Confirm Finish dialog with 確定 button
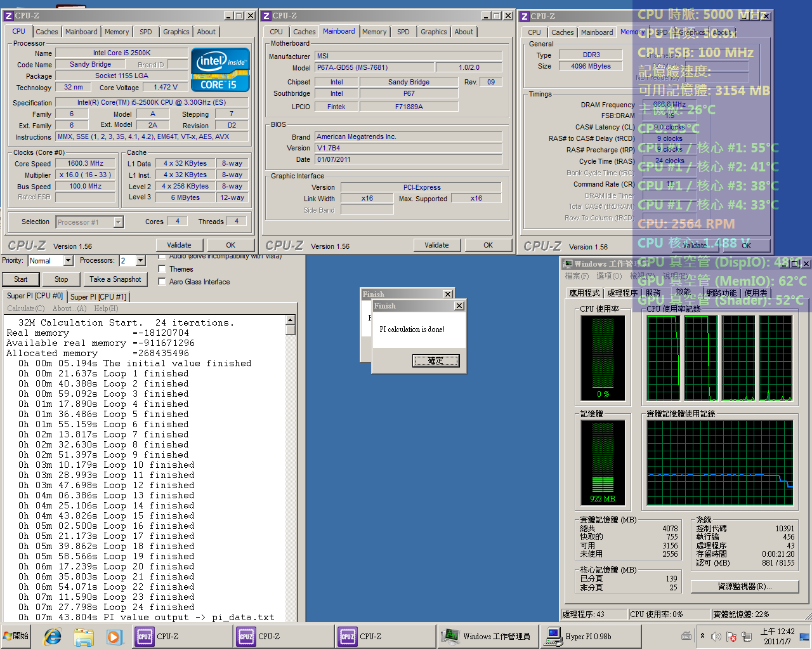Viewport: 812px width, 650px height. (436, 361)
